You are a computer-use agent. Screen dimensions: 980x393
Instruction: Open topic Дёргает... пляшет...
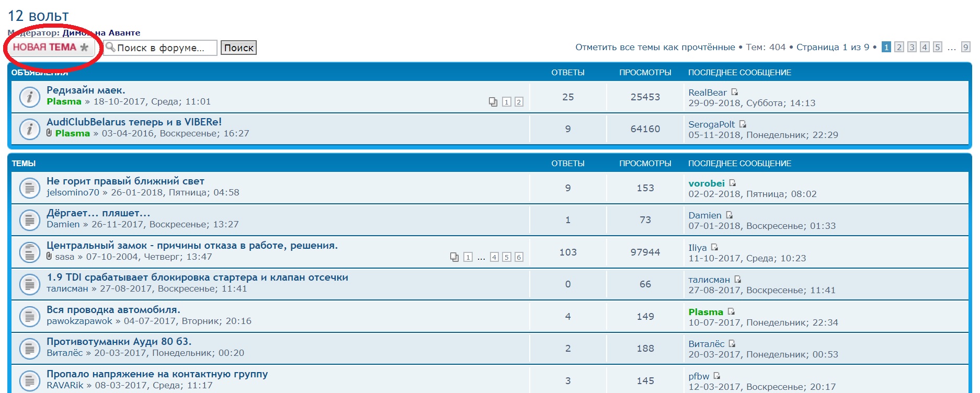point(98,213)
